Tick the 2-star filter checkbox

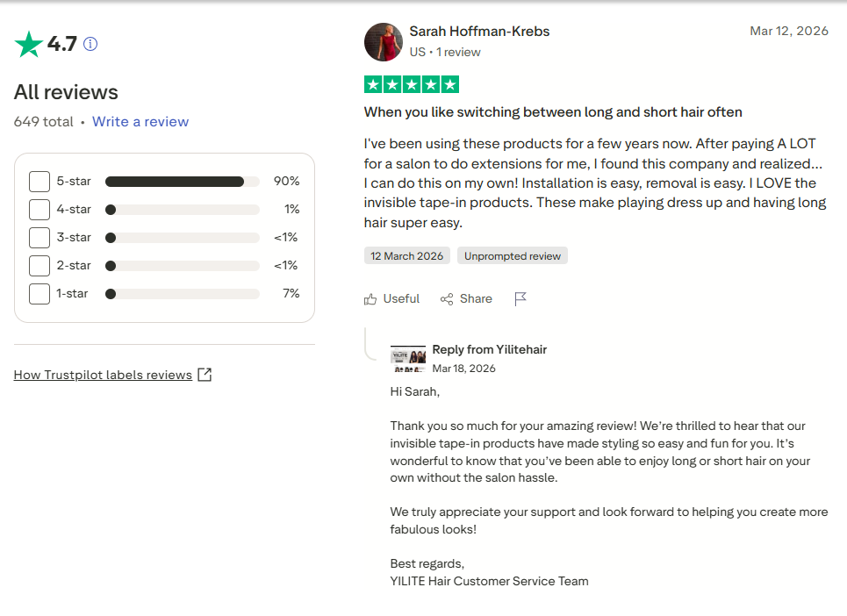pos(39,266)
